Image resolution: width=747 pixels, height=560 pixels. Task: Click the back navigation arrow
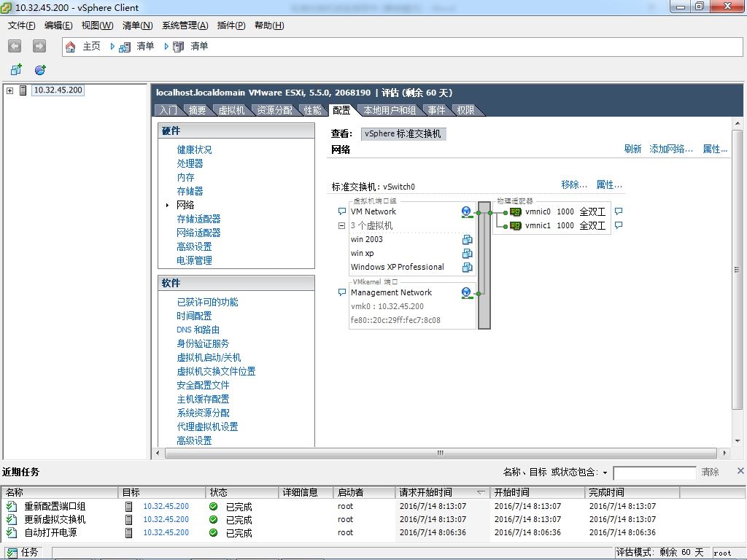[x=15, y=46]
